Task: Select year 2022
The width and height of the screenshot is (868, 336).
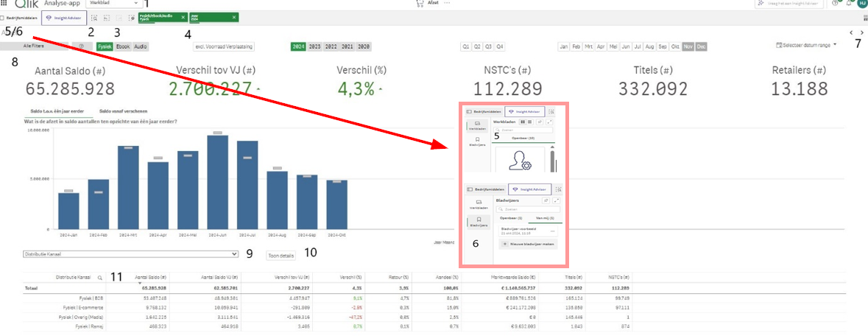Action: tap(331, 46)
